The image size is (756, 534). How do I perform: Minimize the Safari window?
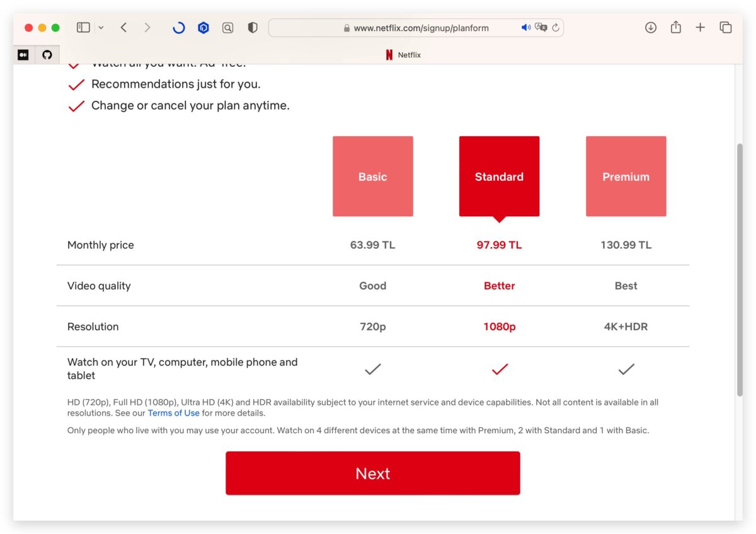[42, 28]
